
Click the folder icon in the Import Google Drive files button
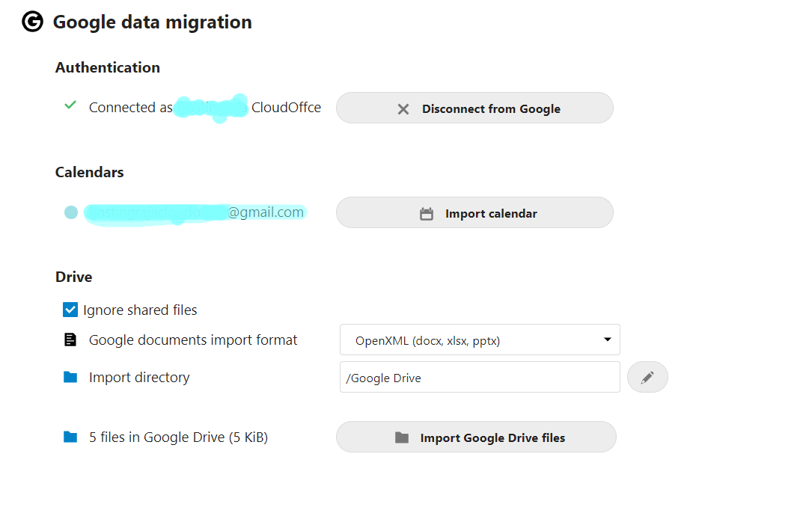click(402, 437)
